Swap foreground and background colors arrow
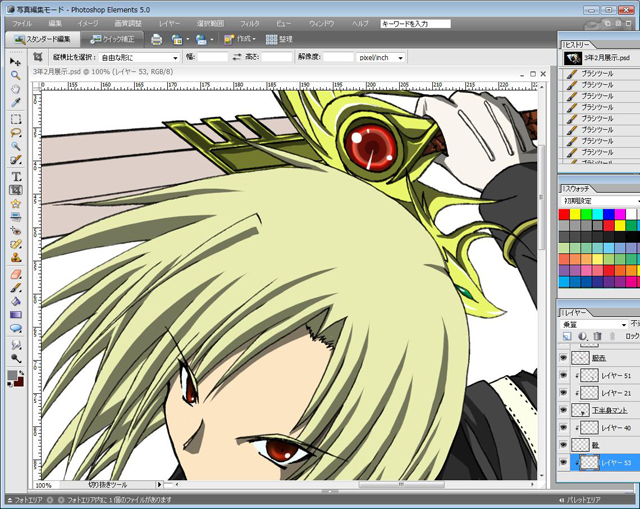This screenshot has height=509, width=640. click(x=21, y=373)
